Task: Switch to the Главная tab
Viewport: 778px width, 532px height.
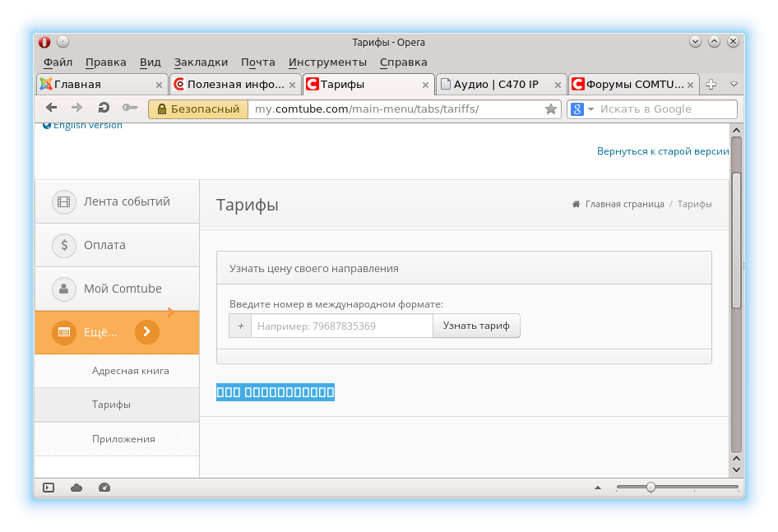Action: point(102,85)
